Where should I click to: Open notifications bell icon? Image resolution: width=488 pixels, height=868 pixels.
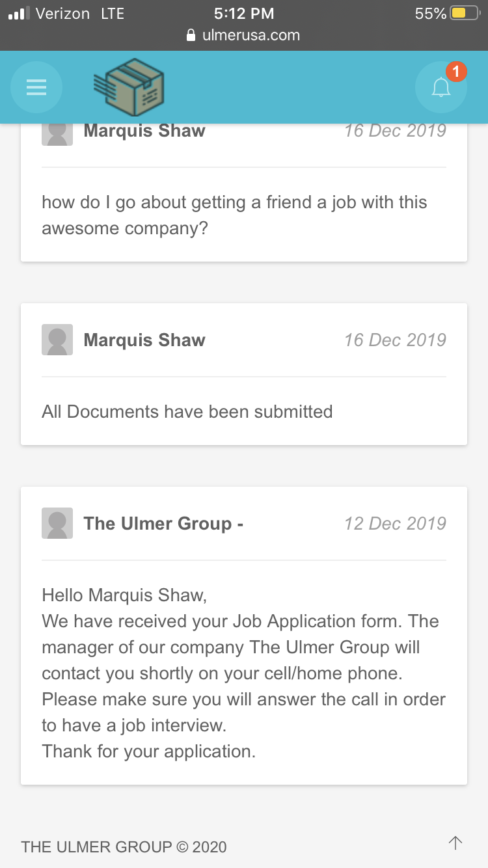tap(441, 87)
